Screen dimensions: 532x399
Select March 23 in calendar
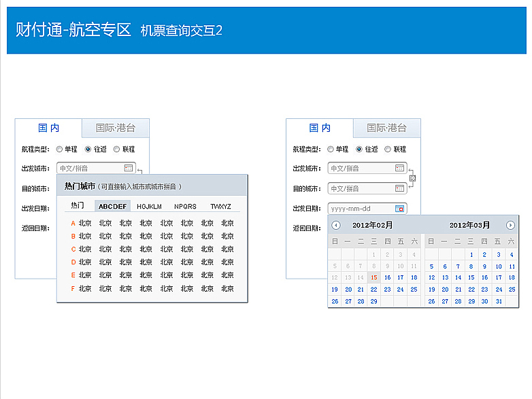click(x=485, y=290)
